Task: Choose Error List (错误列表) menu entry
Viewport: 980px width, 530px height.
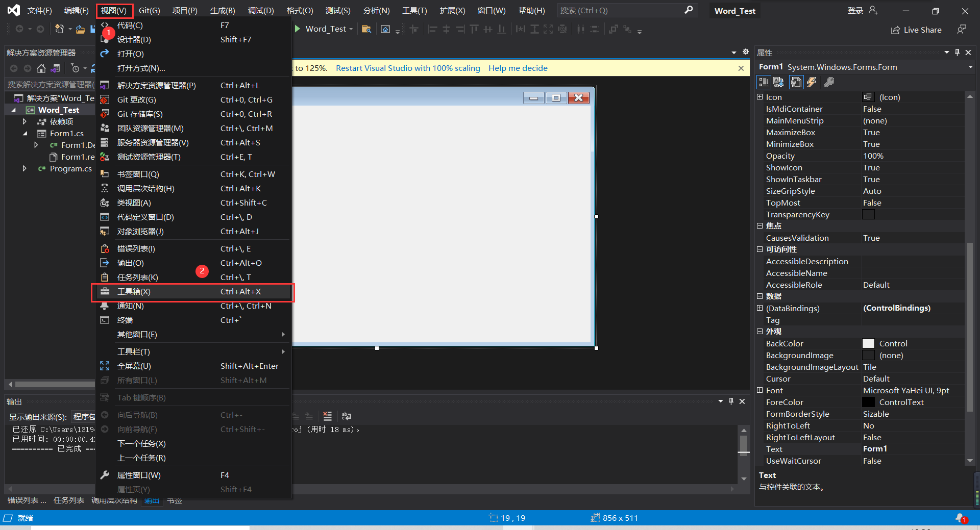Action: [x=193, y=249]
